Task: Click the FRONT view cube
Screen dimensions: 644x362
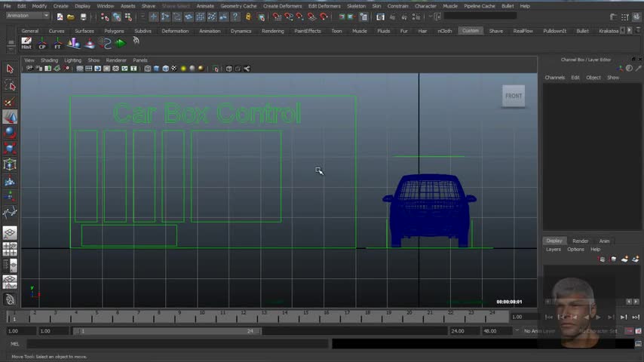Action: click(x=514, y=96)
